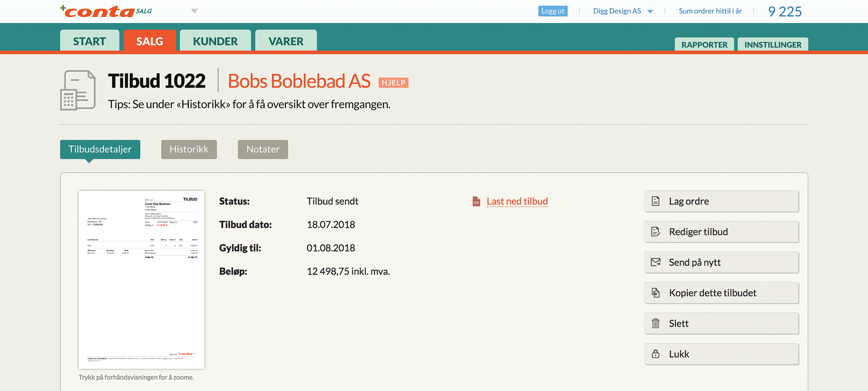Expand the arrow next to Digg Design AS
Image resolution: width=868 pixels, height=391 pixels.
point(650,12)
